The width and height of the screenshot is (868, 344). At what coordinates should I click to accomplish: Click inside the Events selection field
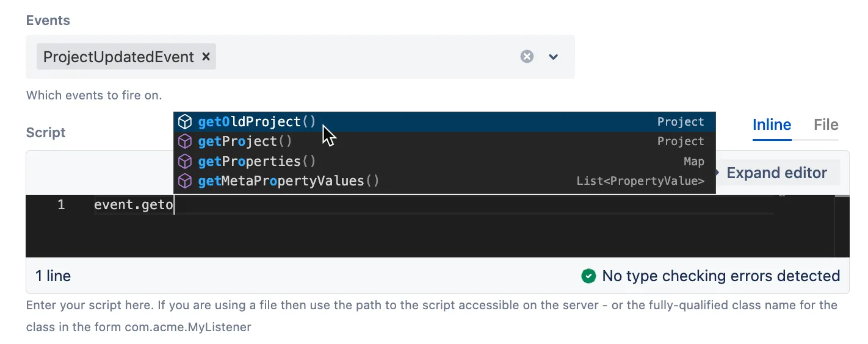pos(300,57)
